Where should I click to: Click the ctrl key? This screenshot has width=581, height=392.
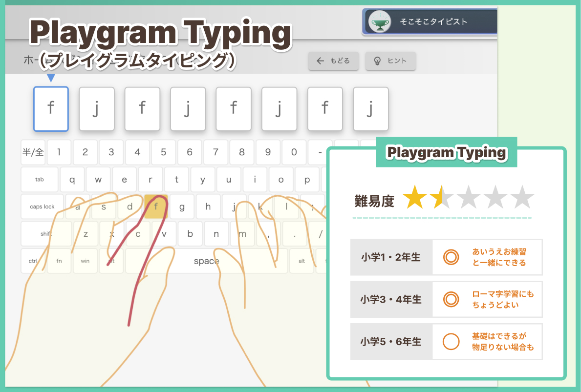click(x=33, y=261)
